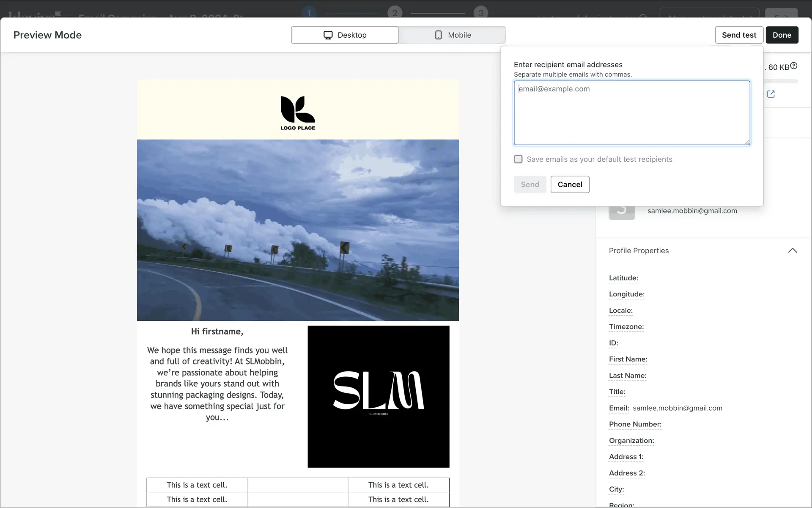
Task: Collapse the Profile Properties section
Action: pyautogui.click(x=792, y=251)
